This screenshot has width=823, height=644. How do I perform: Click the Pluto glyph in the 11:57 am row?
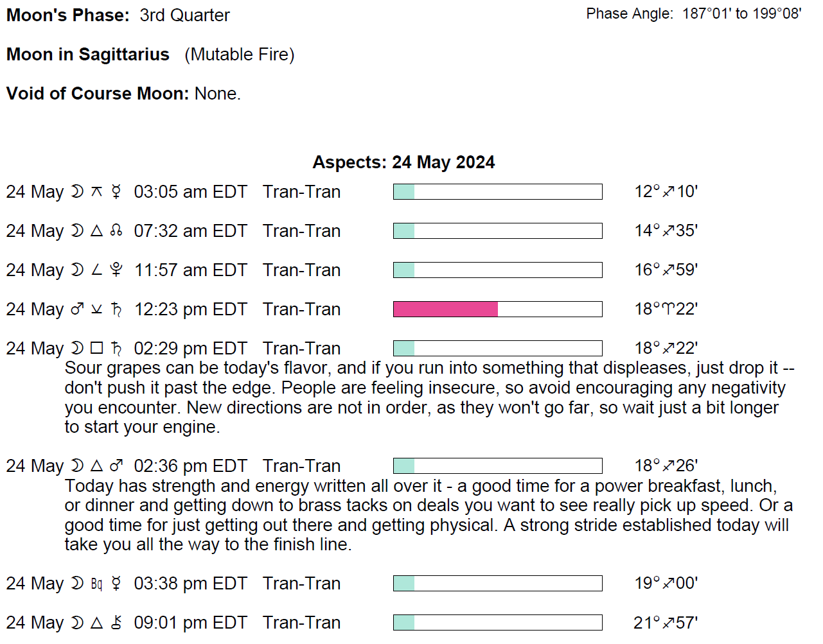tap(116, 270)
